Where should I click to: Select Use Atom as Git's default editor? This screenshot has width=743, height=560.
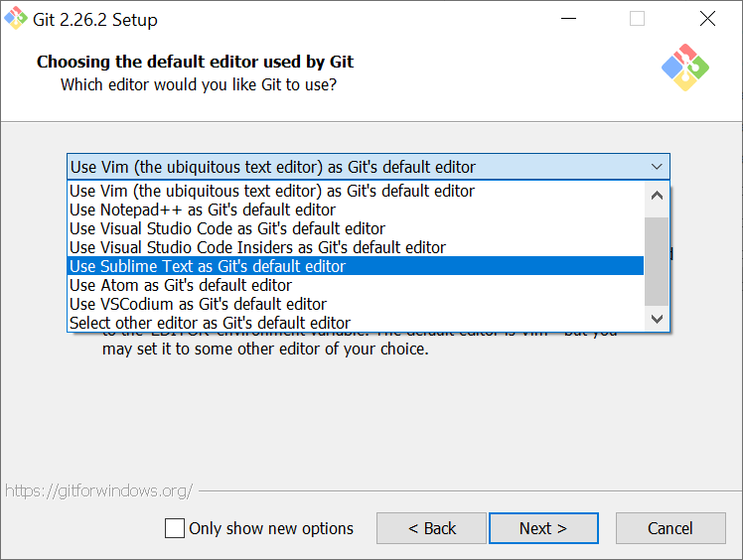click(x=356, y=285)
